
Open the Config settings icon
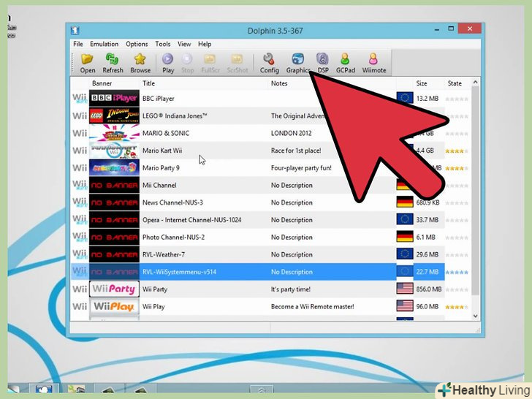tap(269, 63)
